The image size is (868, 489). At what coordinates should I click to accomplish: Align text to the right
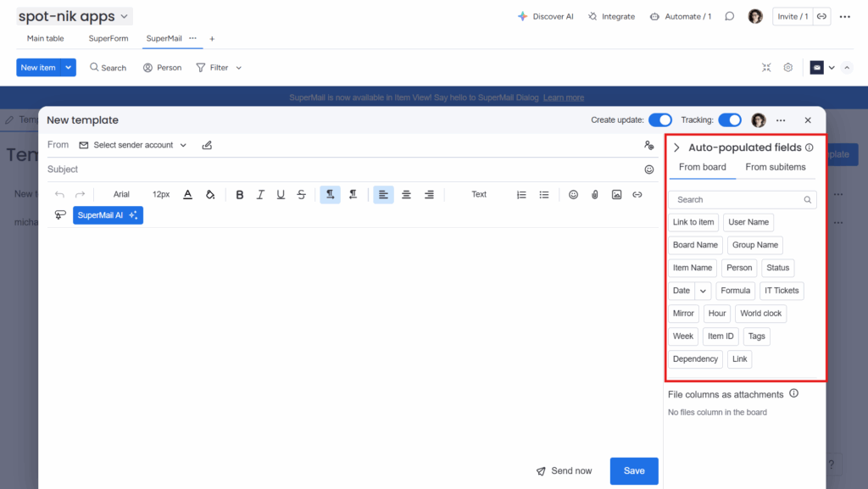point(429,195)
